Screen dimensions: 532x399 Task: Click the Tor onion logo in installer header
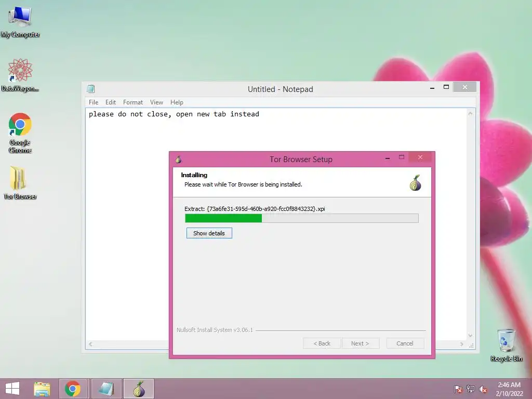(415, 183)
